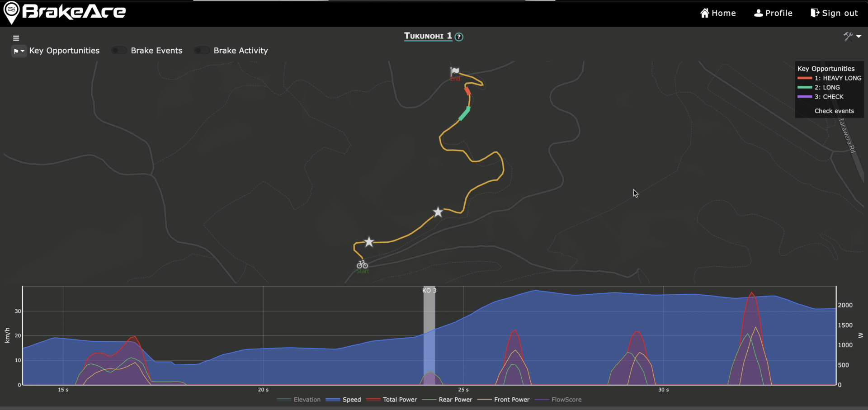Click the End flag marker on map
This screenshot has width=868, height=410.
click(x=455, y=71)
